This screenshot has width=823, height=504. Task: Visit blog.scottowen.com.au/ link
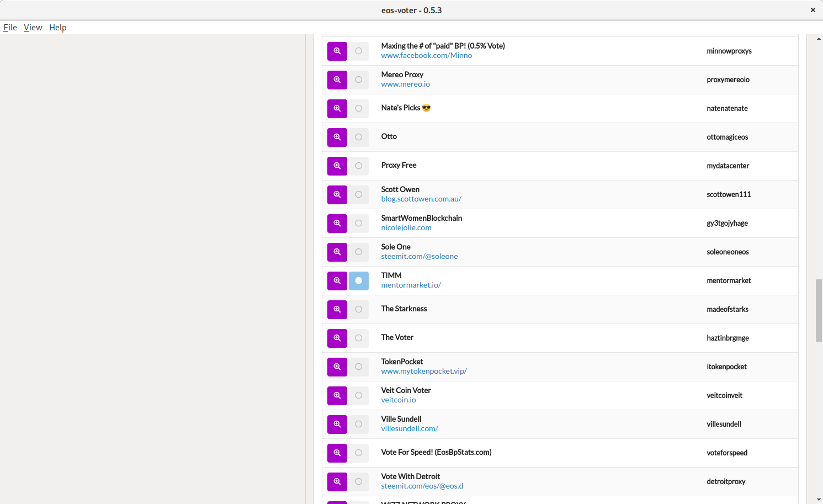click(x=421, y=199)
